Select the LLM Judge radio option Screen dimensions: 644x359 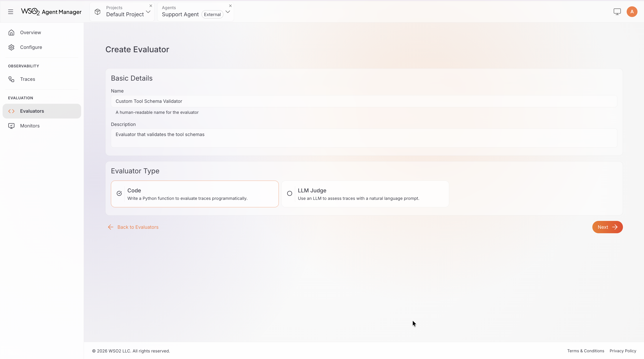pyautogui.click(x=290, y=193)
